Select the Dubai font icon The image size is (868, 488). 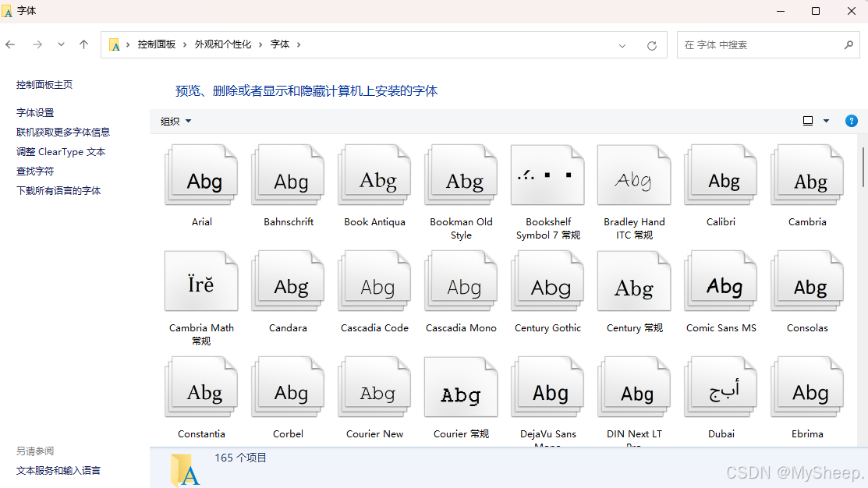coord(721,387)
